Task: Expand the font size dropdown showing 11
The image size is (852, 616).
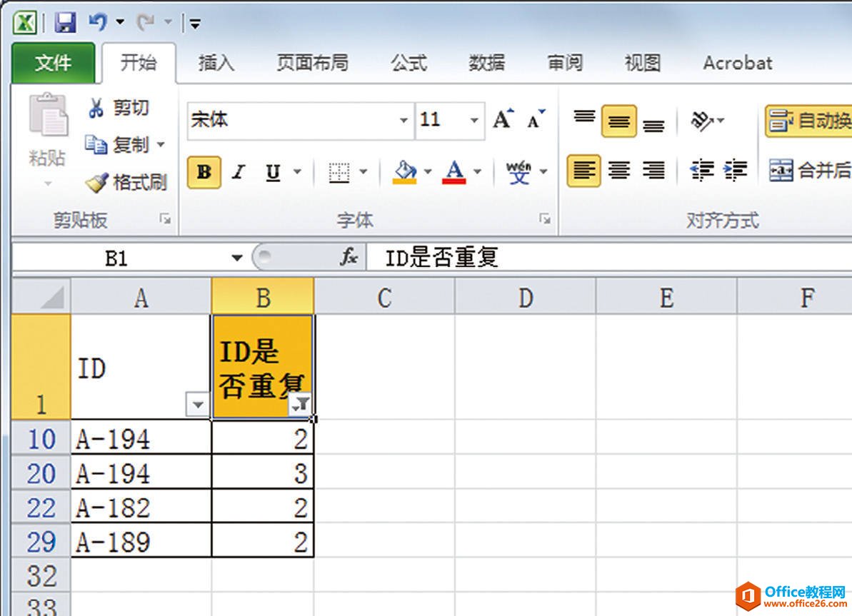Action: point(473,120)
